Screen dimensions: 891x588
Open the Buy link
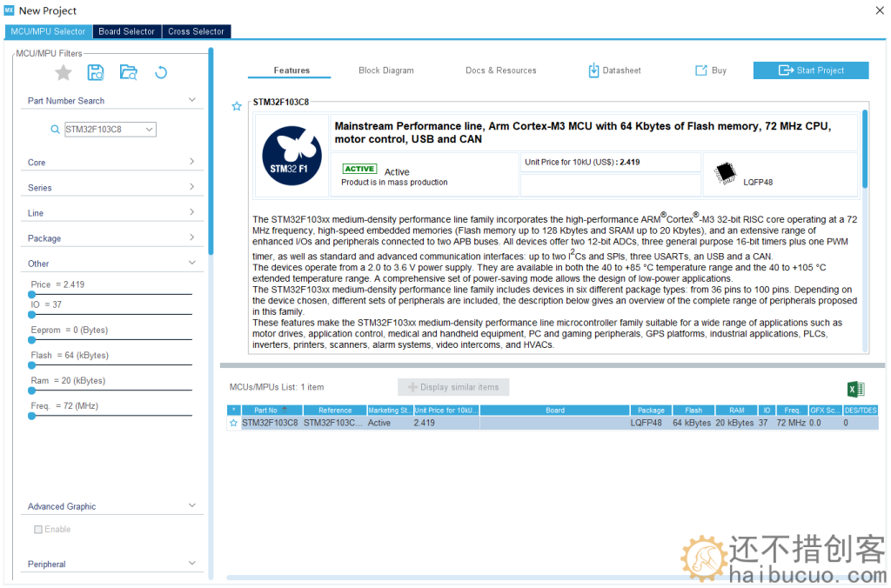(x=711, y=70)
